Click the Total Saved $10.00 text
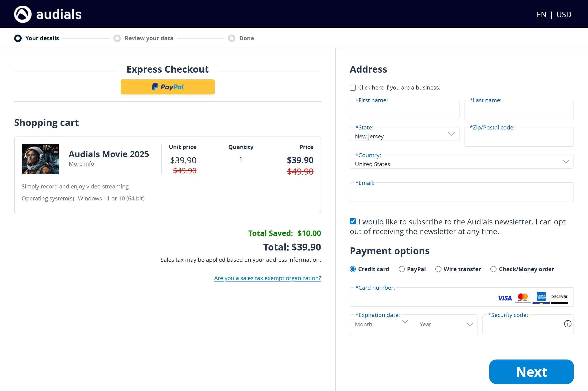 284,233
